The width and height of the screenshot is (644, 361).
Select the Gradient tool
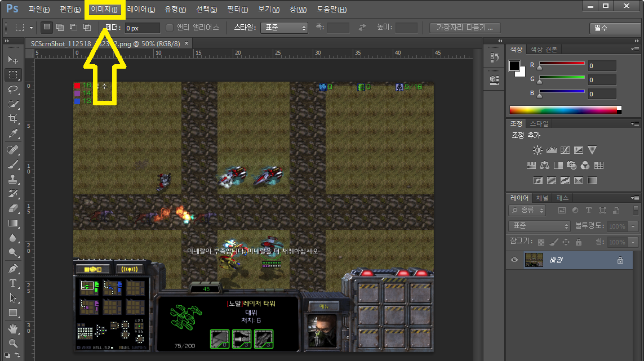pyautogui.click(x=13, y=224)
